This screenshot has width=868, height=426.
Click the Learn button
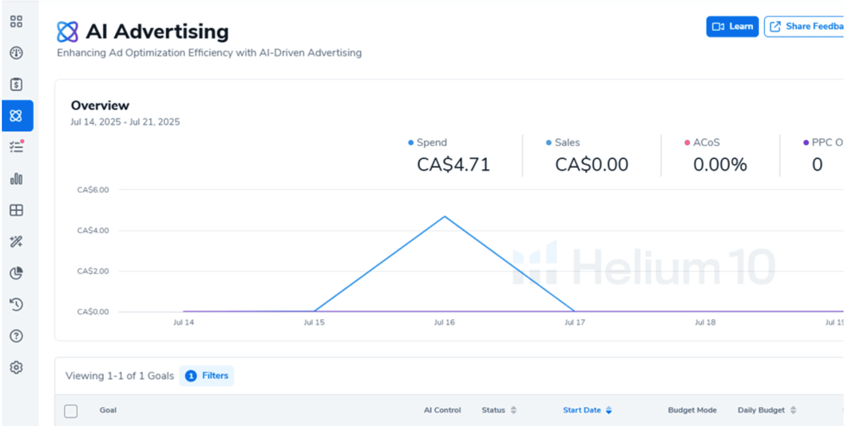tap(732, 27)
